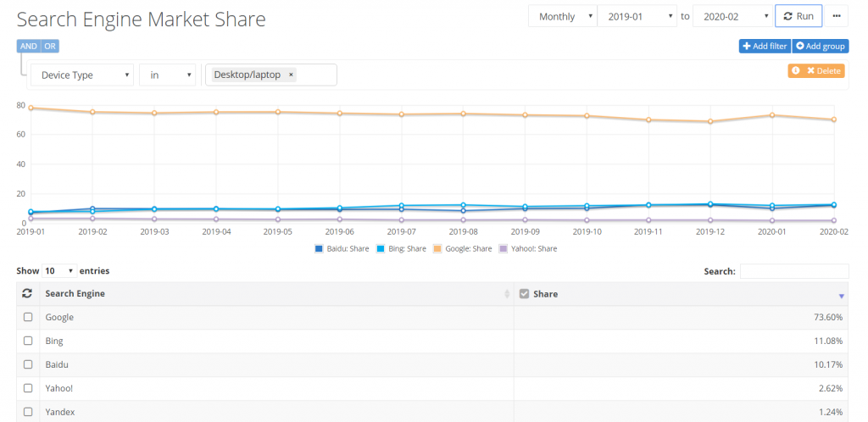
Task: Click the Google 2020-02 data point
Action: point(833,119)
